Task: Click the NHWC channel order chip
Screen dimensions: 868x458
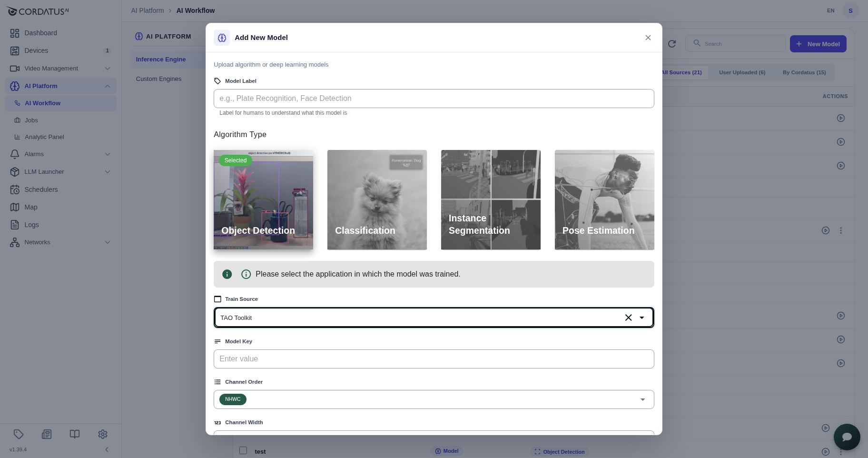Action: click(233, 399)
